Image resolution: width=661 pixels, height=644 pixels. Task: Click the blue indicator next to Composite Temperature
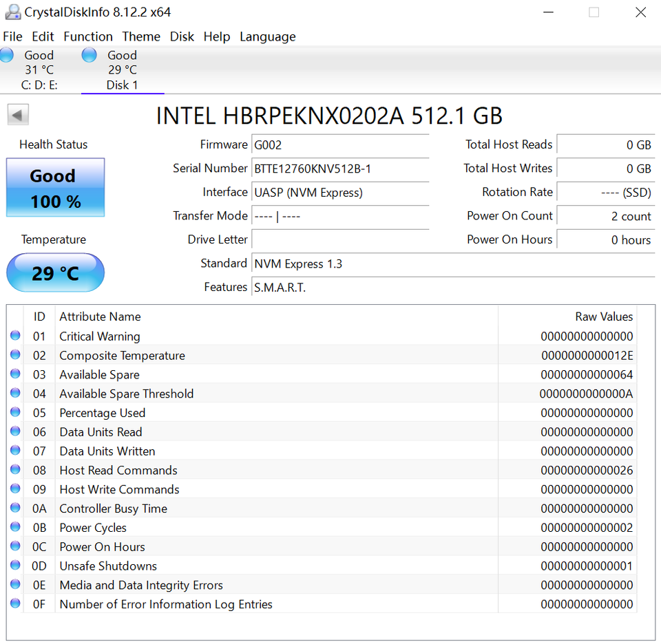[15, 355]
